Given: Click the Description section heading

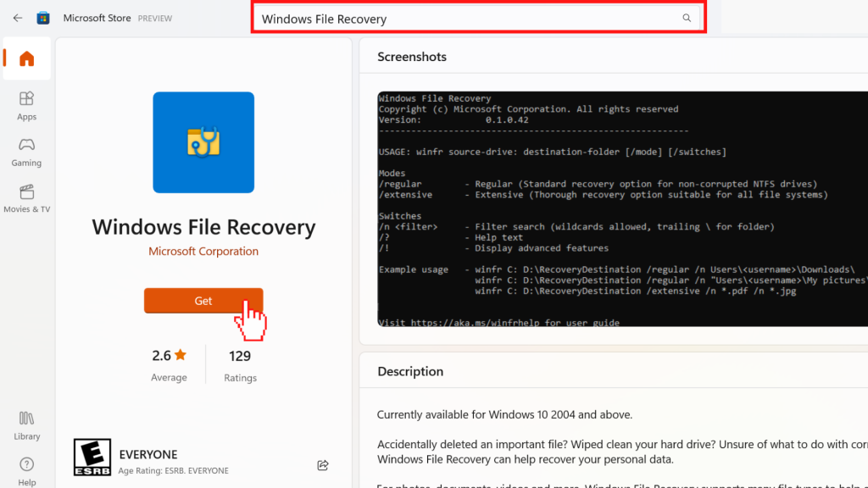Looking at the screenshot, I should click(410, 371).
